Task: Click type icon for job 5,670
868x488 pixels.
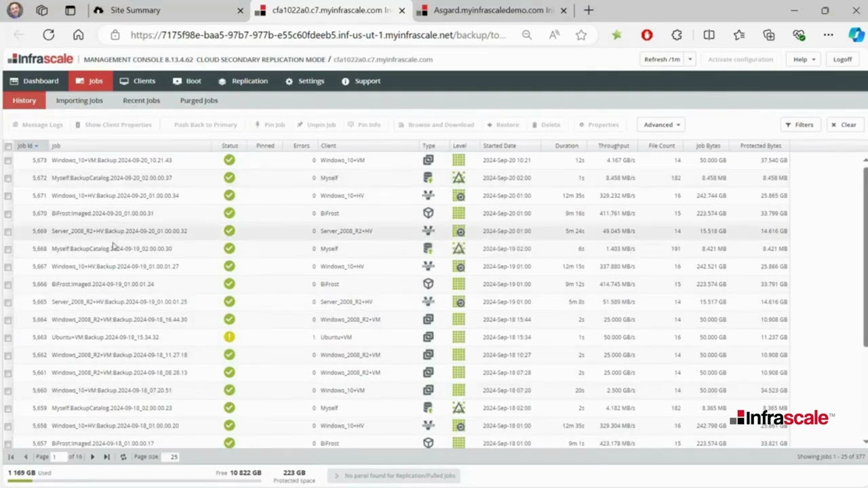Action: 428,213
